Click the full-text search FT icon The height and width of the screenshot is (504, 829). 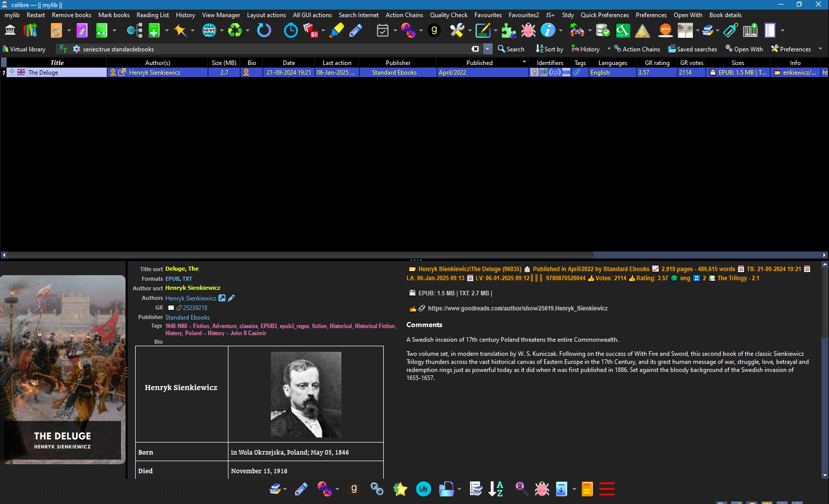tap(64, 49)
